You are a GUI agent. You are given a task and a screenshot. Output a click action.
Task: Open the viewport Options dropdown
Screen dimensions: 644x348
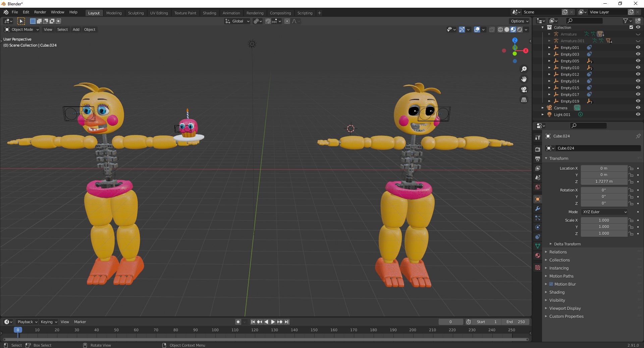pyautogui.click(x=520, y=21)
